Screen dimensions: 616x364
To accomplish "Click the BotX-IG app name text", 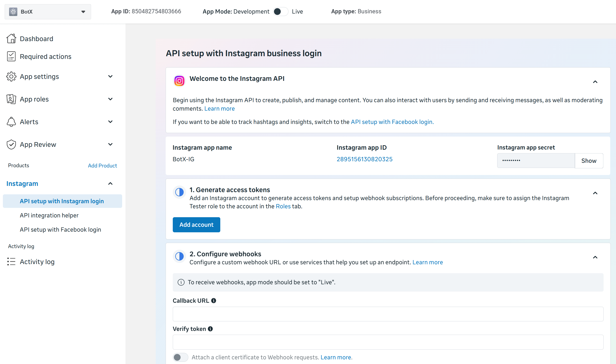I will point(183,159).
